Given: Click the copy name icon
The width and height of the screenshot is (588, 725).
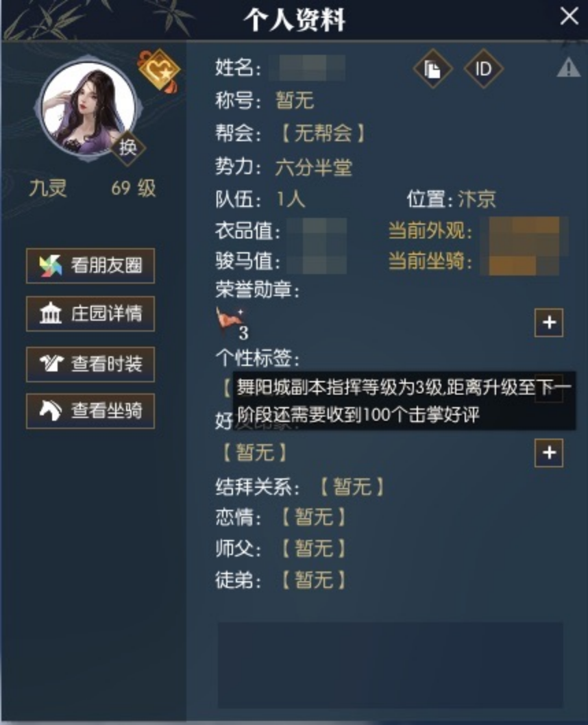Looking at the screenshot, I should tap(432, 69).
